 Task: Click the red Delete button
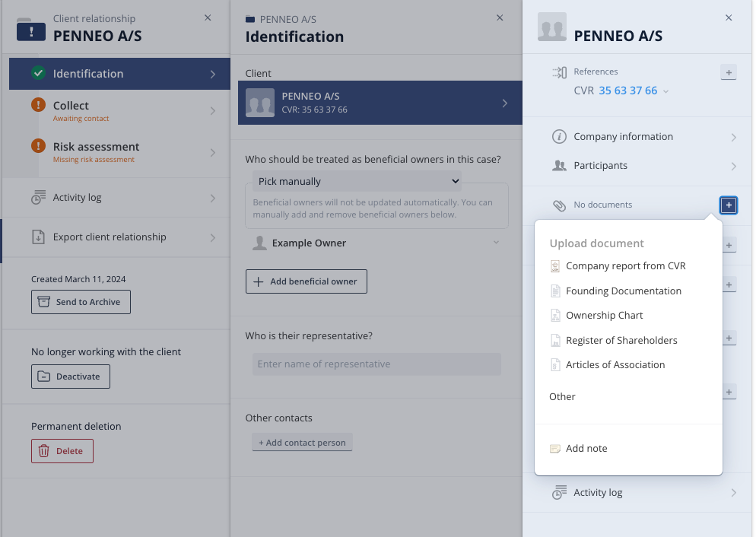pyautogui.click(x=62, y=451)
